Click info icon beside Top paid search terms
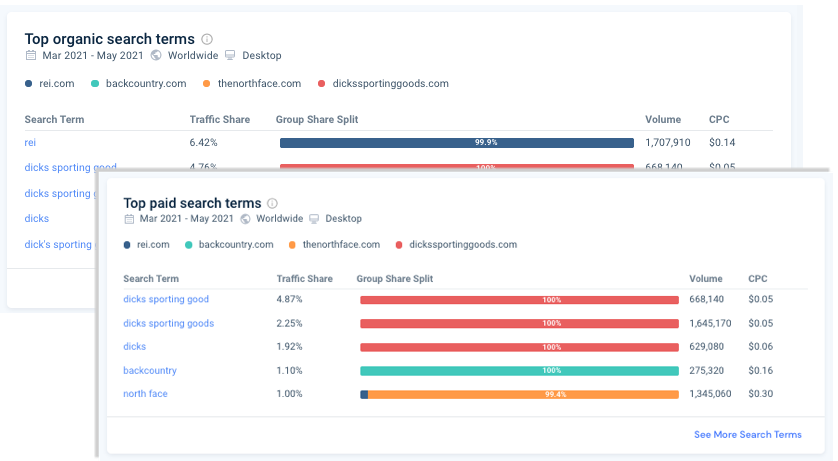Screen dimensions: 838x461 [x=272, y=203]
